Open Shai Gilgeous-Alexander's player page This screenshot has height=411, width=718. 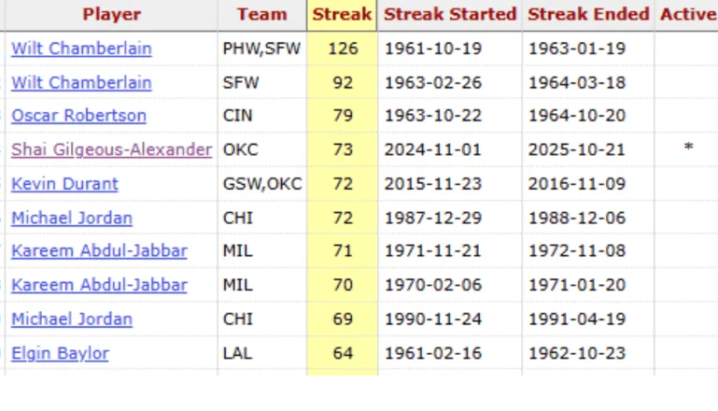point(111,150)
